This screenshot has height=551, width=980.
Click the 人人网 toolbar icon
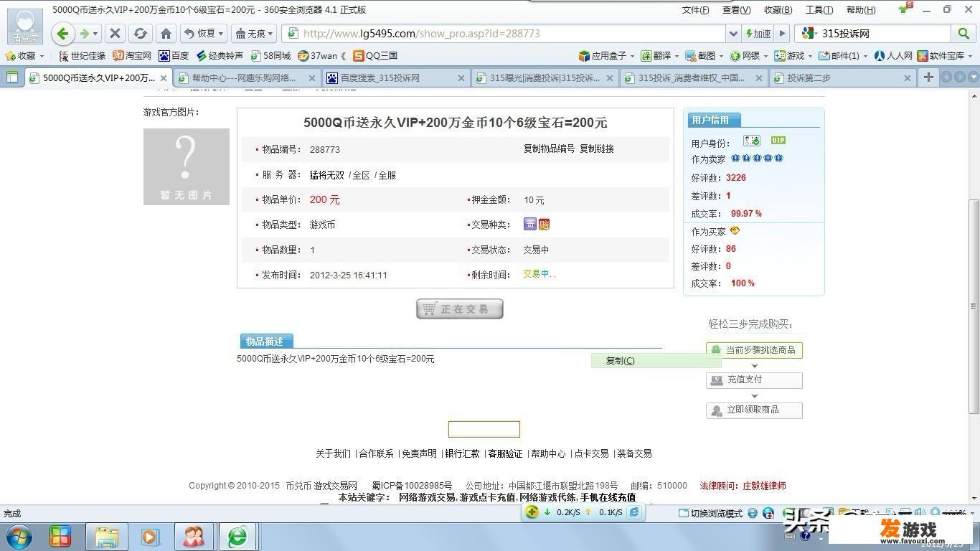(894, 55)
